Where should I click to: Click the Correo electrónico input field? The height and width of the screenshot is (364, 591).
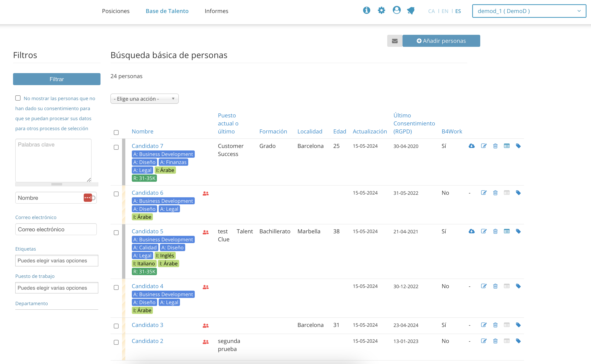tap(56, 229)
